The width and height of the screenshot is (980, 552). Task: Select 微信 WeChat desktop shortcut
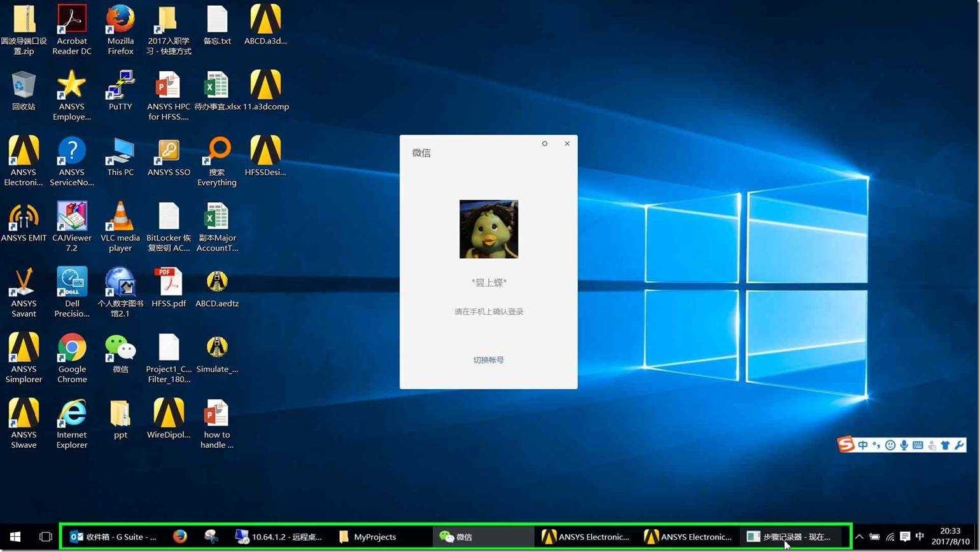120,353
